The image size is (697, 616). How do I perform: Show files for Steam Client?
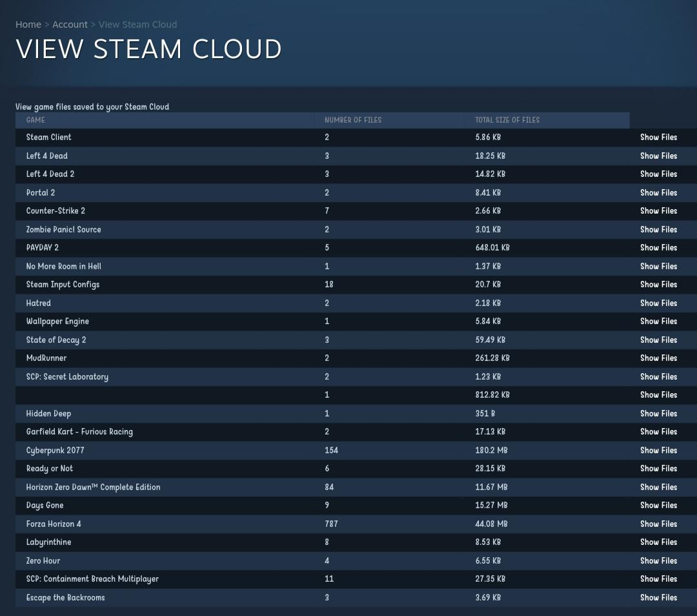coord(658,138)
